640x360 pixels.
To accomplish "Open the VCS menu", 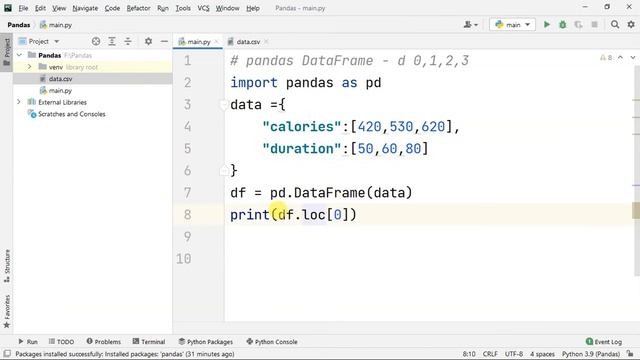I will point(203,8).
